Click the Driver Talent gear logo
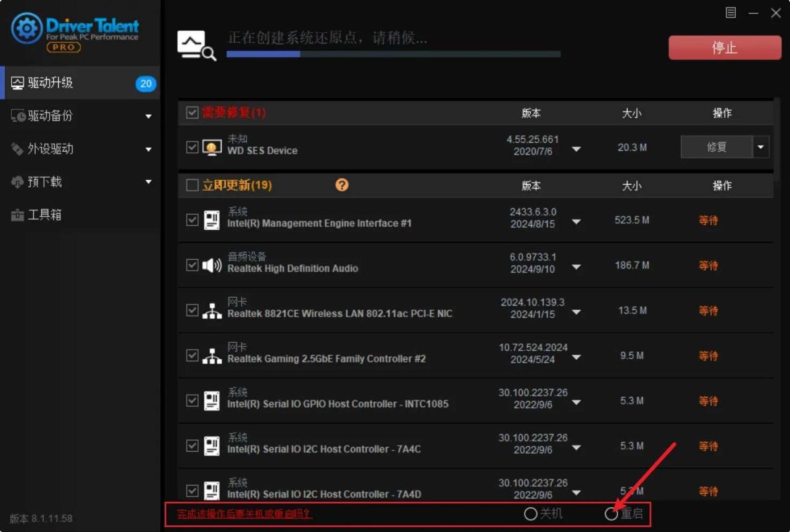The height and width of the screenshot is (532, 790). pyautogui.click(x=27, y=28)
